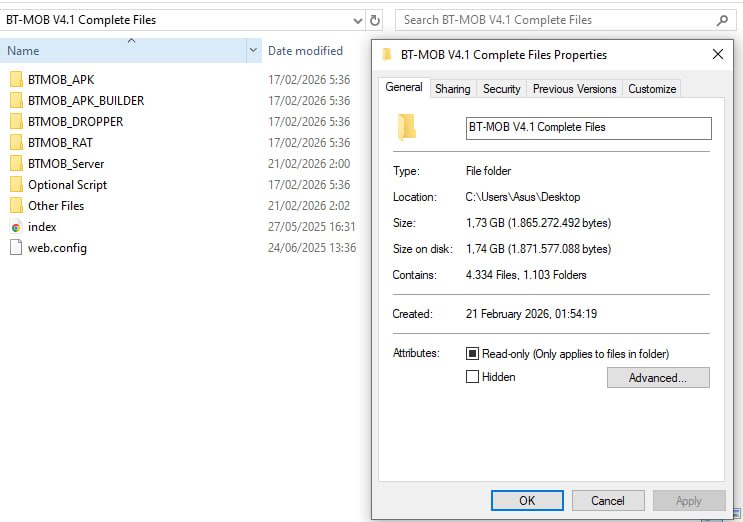Click the search magnifier icon
The height and width of the screenshot is (522, 743).
722,20
